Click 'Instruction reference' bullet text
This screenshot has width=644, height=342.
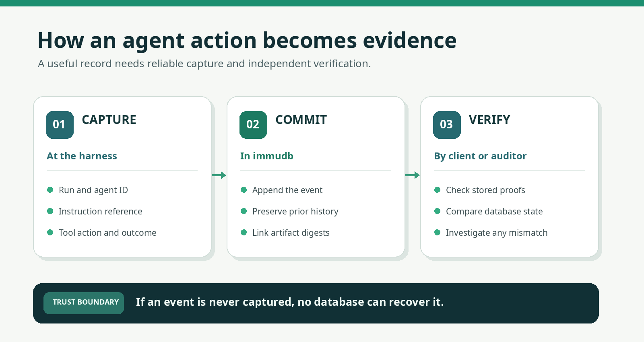click(x=100, y=212)
